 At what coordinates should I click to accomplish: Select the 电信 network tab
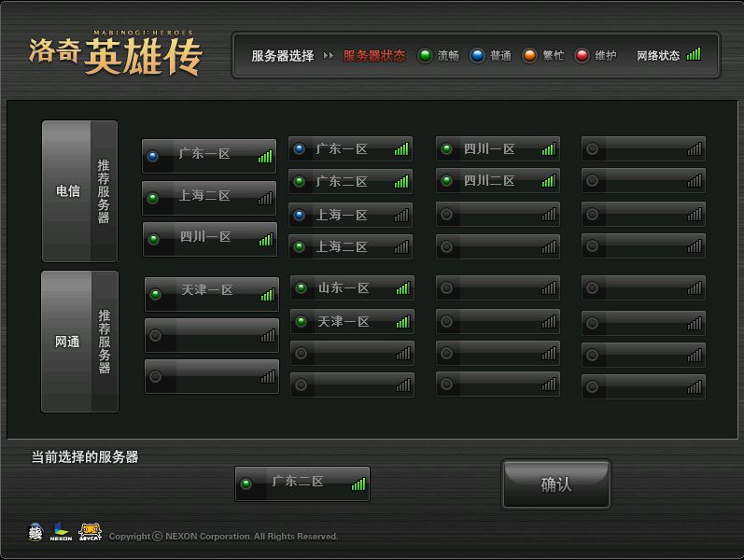tap(67, 191)
